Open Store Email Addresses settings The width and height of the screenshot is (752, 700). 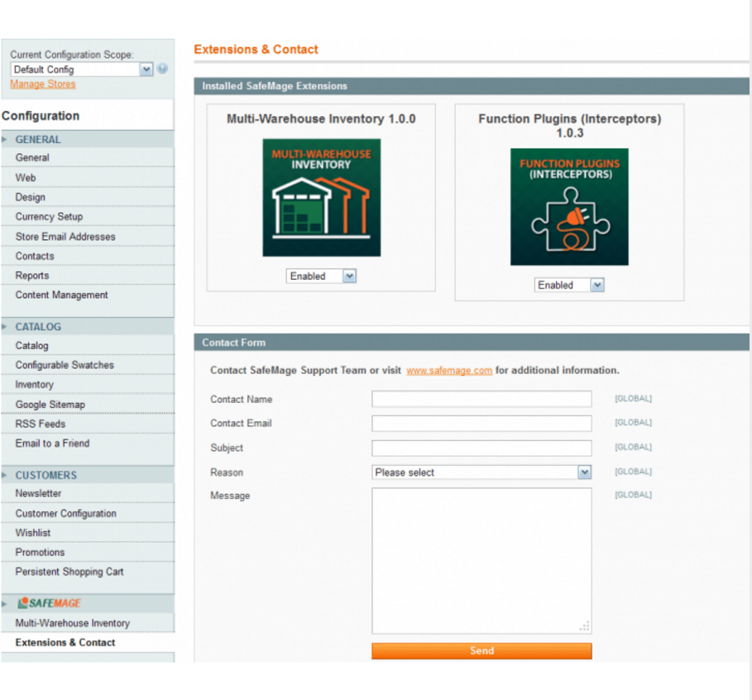click(x=88, y=237)
